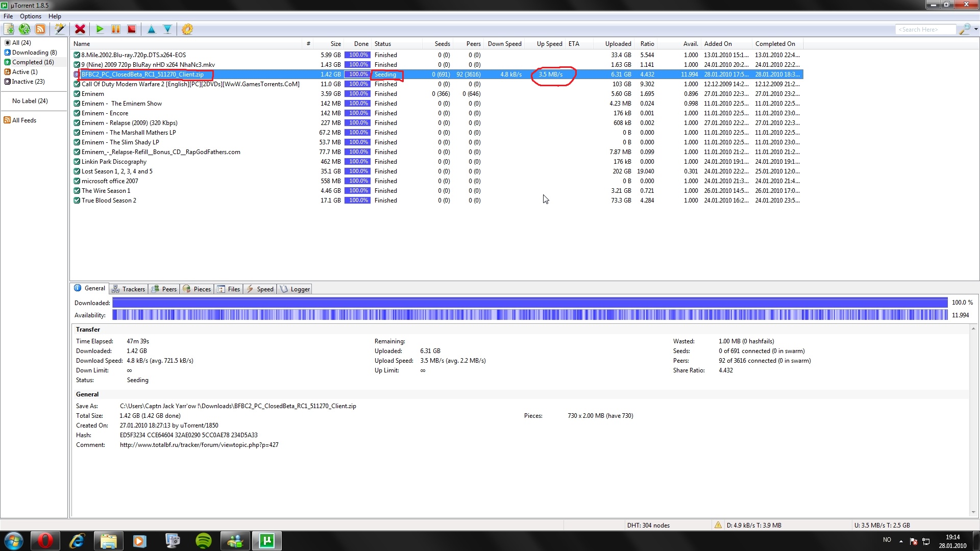Click in the Search Here field
The image size is (980, 551).
925,29
